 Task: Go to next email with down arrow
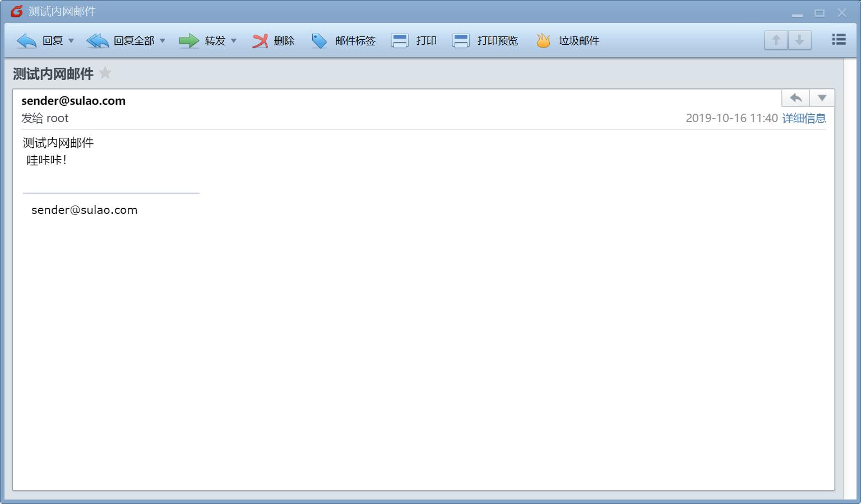[x=800, y=40]
